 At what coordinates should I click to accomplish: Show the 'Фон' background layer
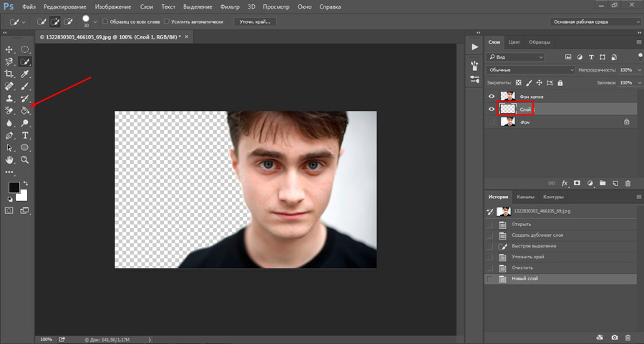pyautogui.click(x=491, y=122)
